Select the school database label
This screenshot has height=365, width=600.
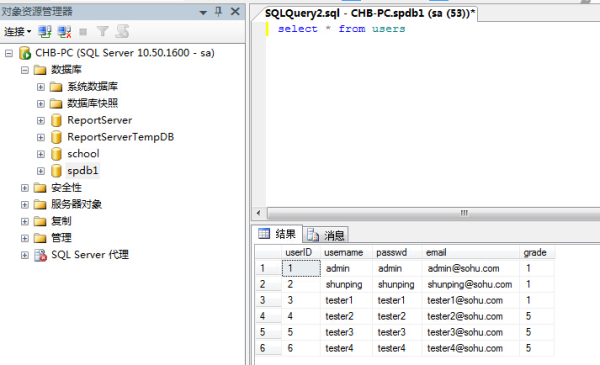point(83,154)
